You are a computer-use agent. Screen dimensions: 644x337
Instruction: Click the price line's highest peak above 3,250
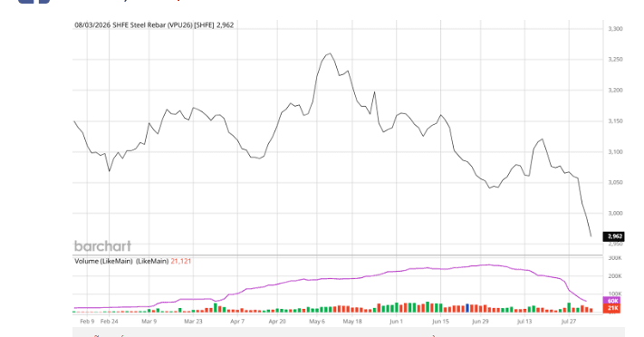[x=330, y=53]
